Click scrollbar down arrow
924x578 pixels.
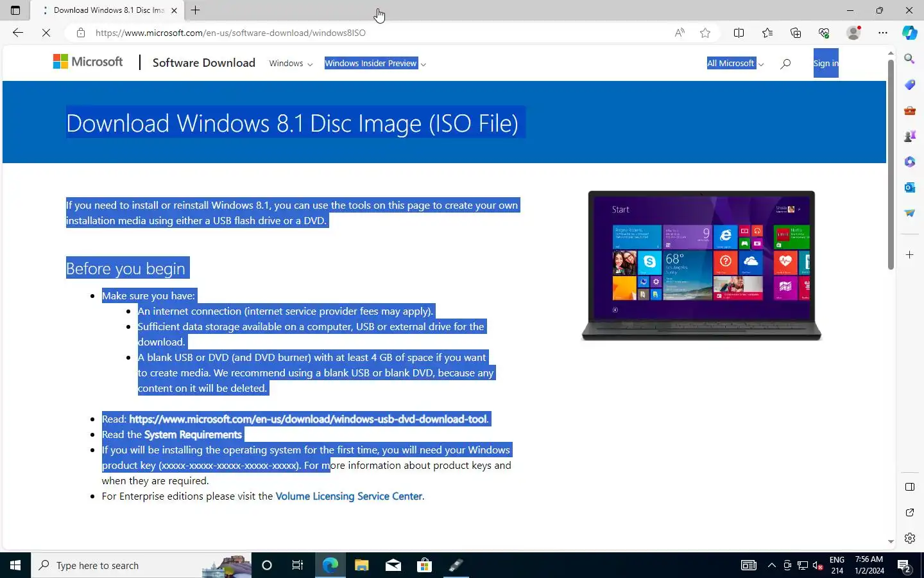coord(891,541)
